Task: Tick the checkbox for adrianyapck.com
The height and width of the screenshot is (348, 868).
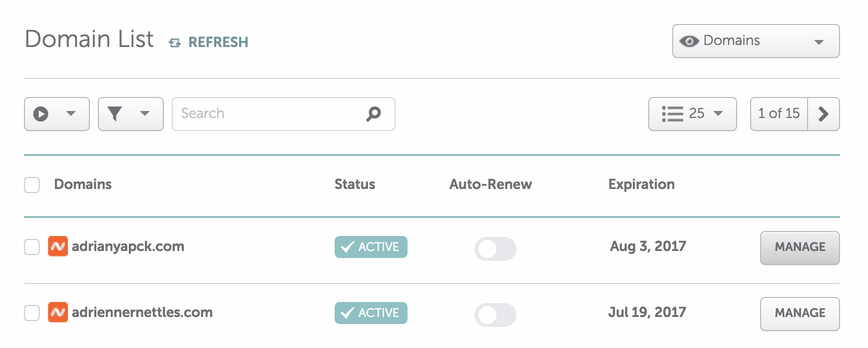Action: (32, 246)
